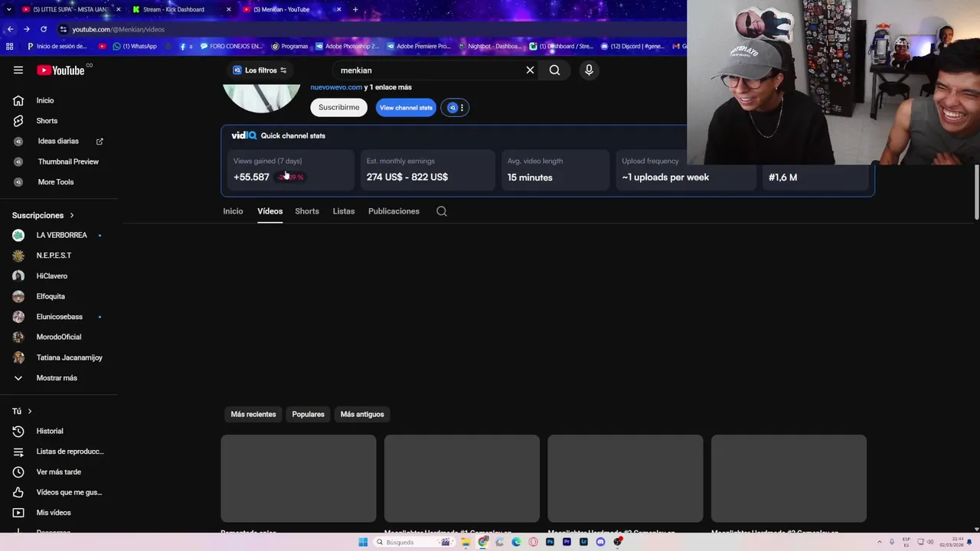Sort by Más antiguos chip
The height and width of the screenshot is (551, 980).
(362, 414)
